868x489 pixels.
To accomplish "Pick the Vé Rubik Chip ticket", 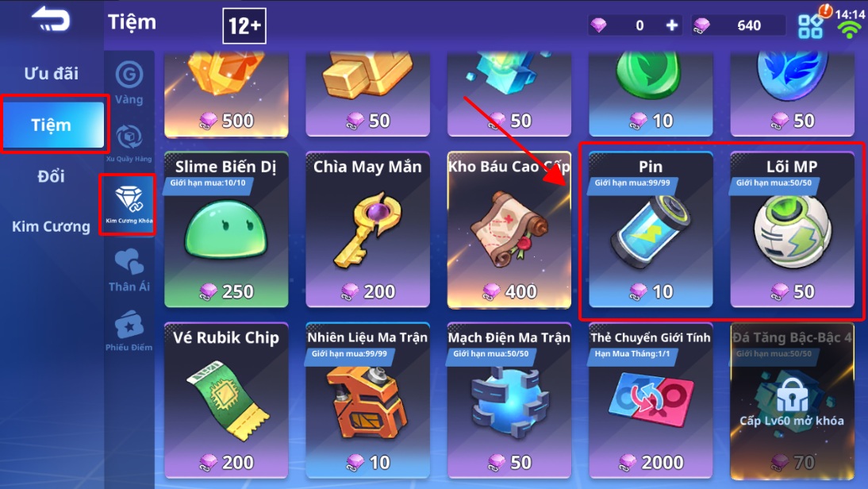I will (226, 400).
